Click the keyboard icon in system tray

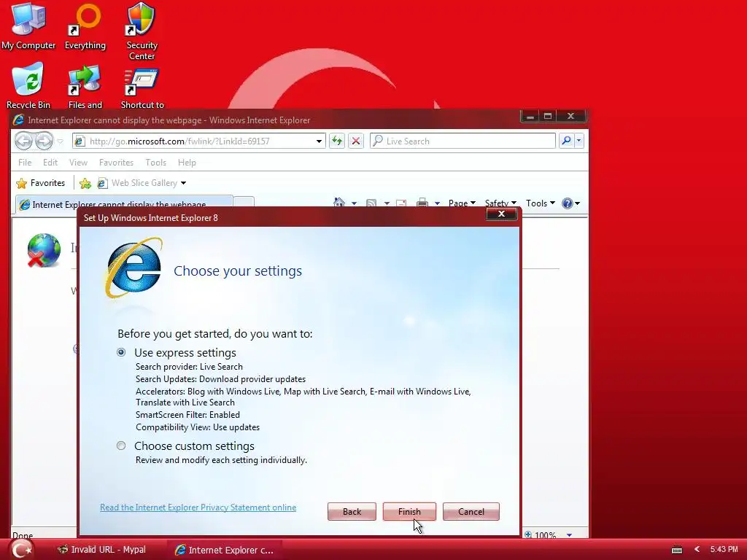tap(676, 550)
